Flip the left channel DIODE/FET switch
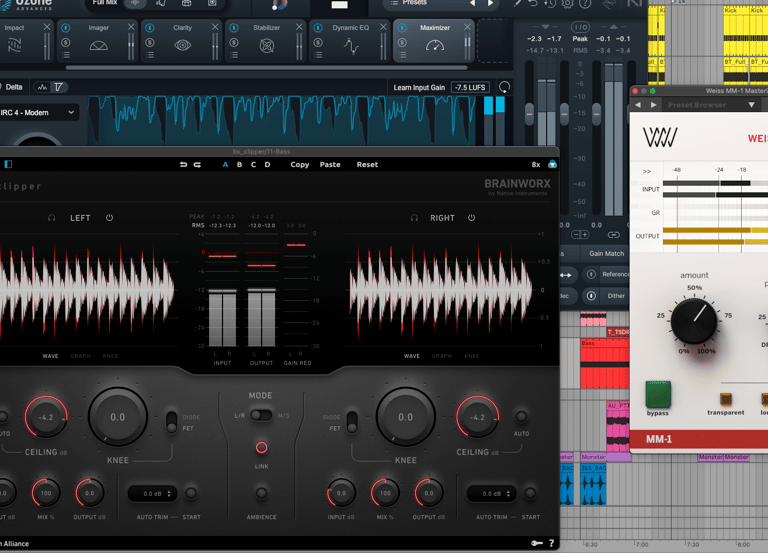This screenshot has height=553, width=768. click(171, 422)
